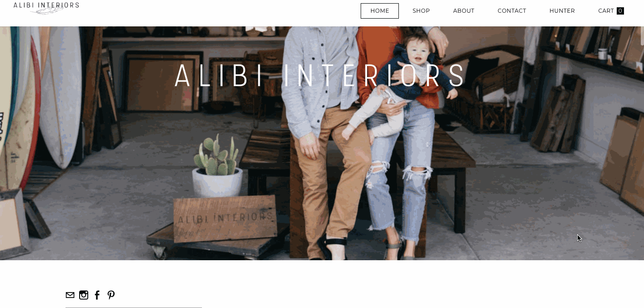This screenshot has height=308, width=644.
Task: Open the SHOP page
Action: pyautogui.click(x=421, y=11)
